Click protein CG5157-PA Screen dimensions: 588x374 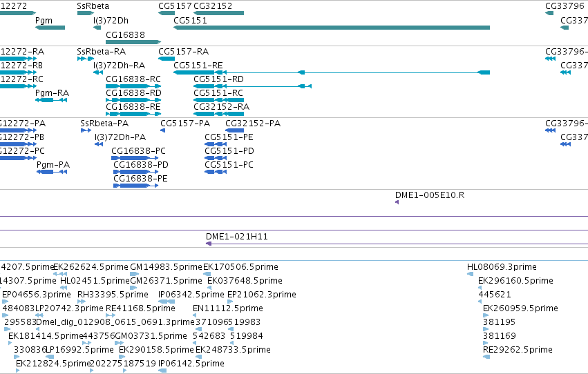click(x=185, y=124)
